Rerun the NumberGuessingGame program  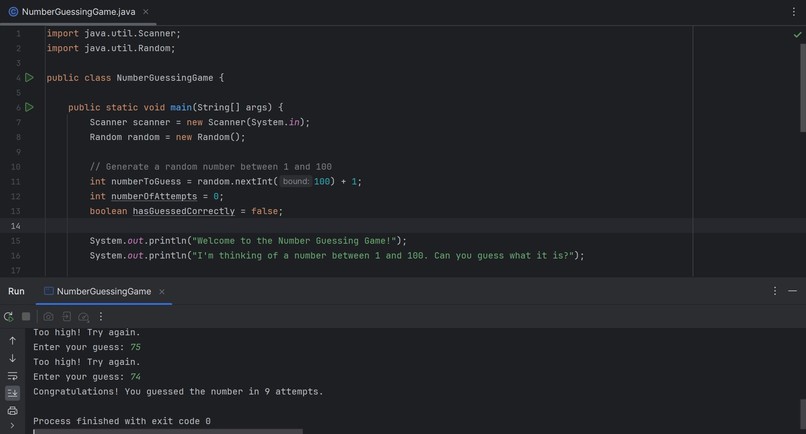click(x=9, y=317)
